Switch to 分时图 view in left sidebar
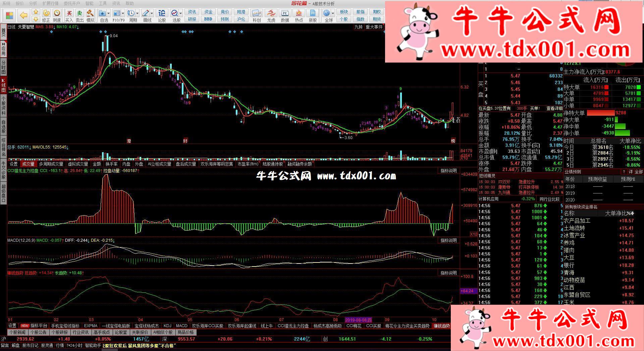This screenshot has width=644, height=351. [3, 67]
